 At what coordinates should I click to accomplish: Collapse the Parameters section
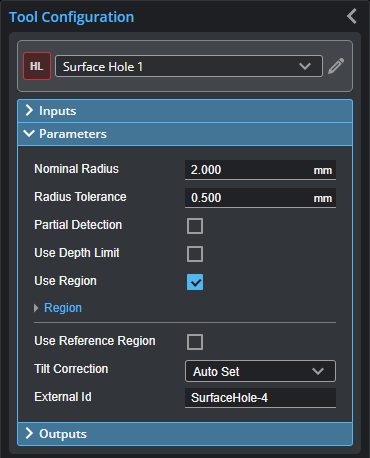click(185, 134)
